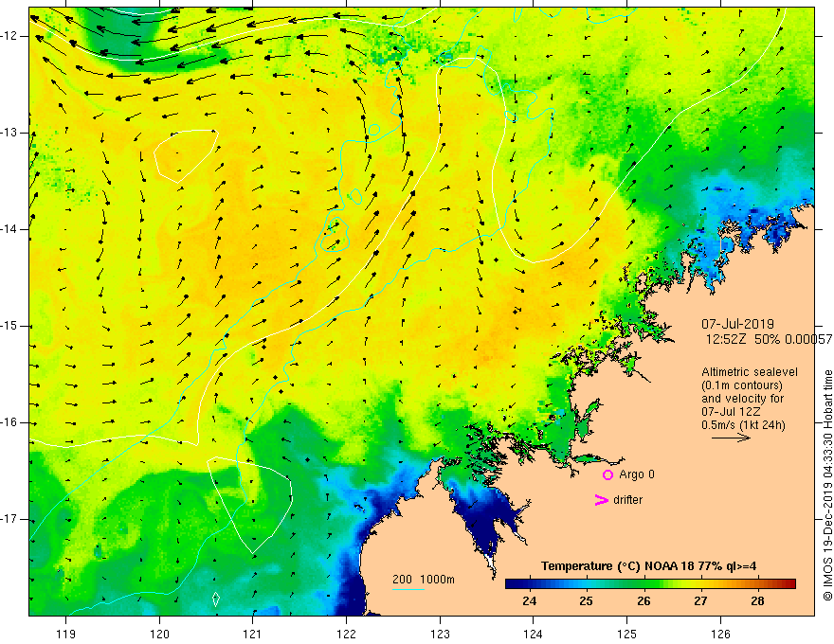Click the IMOS copyright timestamp text
The width and height of the screenshot is (834, 644).
(827, 486)
